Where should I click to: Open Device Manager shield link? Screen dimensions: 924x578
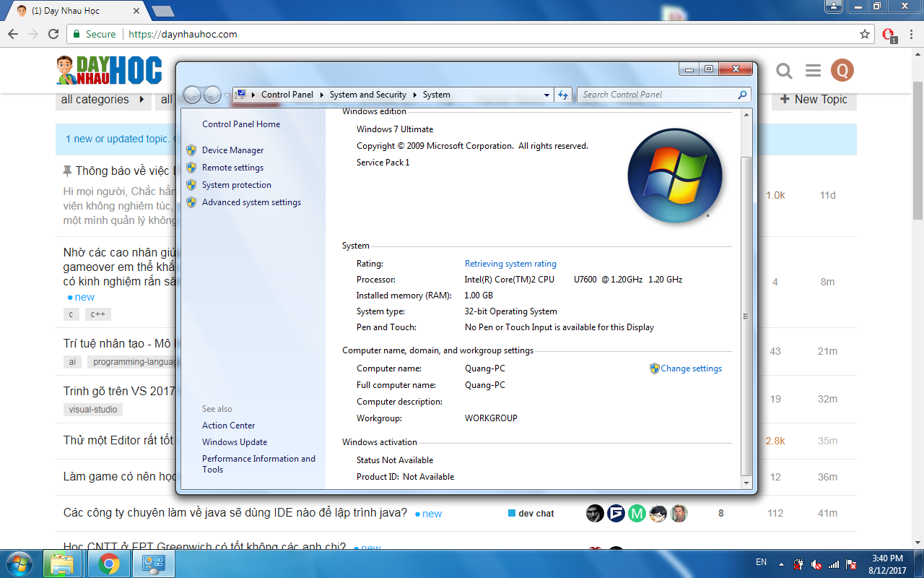232,150
